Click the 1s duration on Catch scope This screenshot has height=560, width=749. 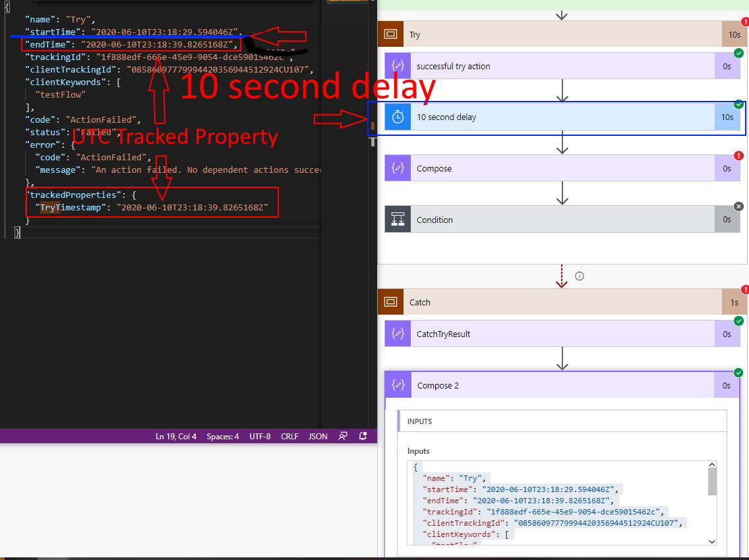pos(734,302)
